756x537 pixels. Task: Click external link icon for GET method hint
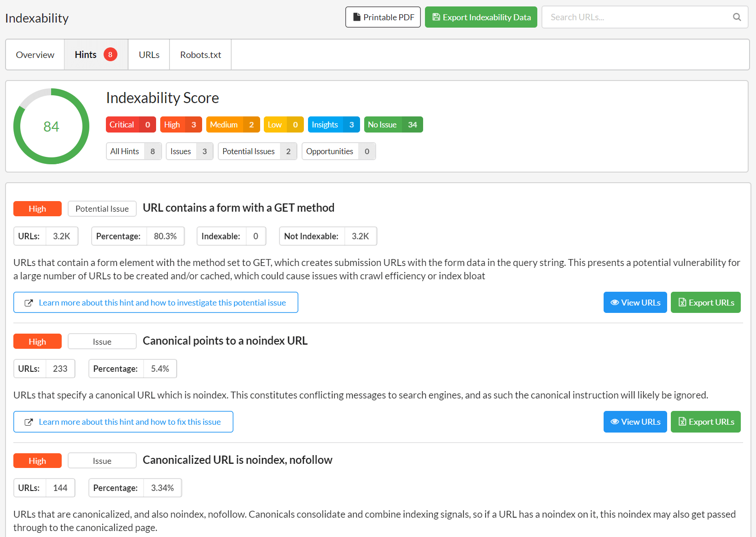coord(29,303)
